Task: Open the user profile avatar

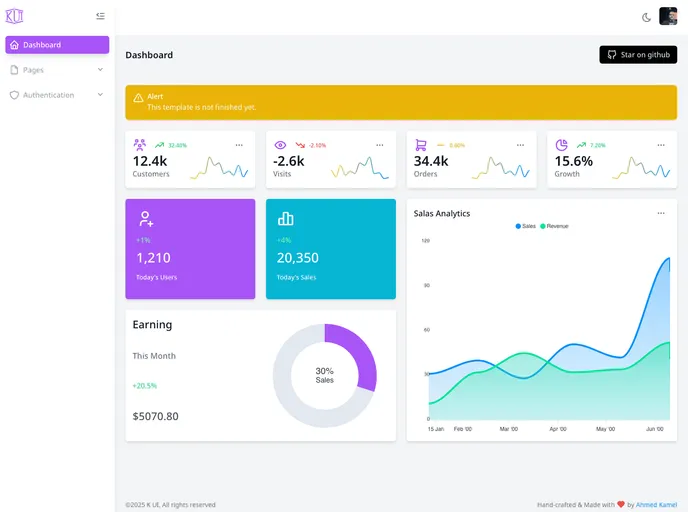Action: (x=668, y=17)
